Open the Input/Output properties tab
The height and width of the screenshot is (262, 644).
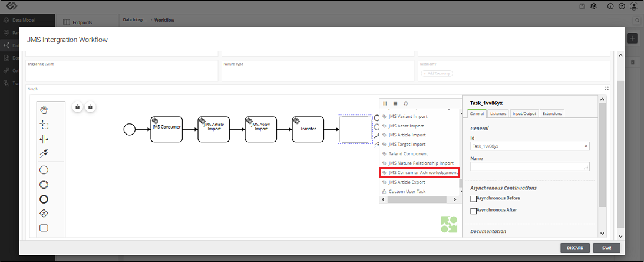pos(524,113)
